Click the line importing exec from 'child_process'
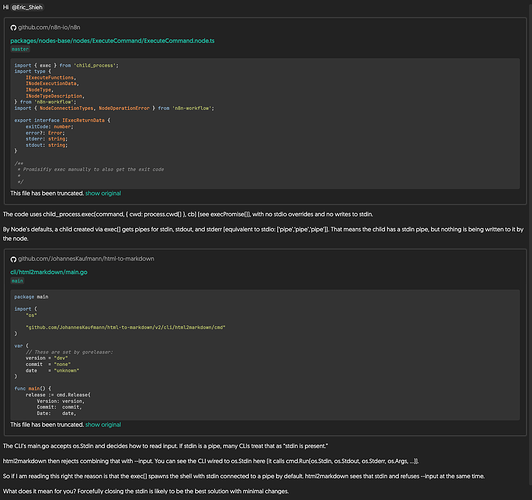The width and height of the screenshot is (532, 500). point(66,65)
